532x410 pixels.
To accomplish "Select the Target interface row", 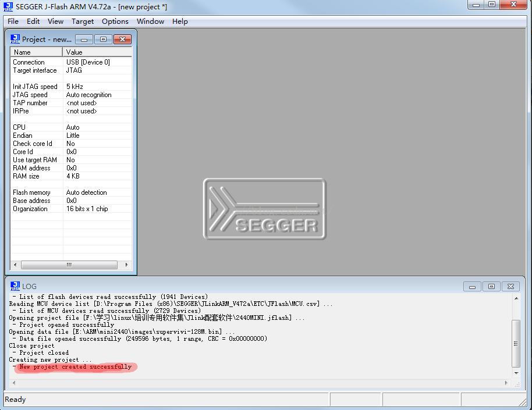I will coord(71,70).
